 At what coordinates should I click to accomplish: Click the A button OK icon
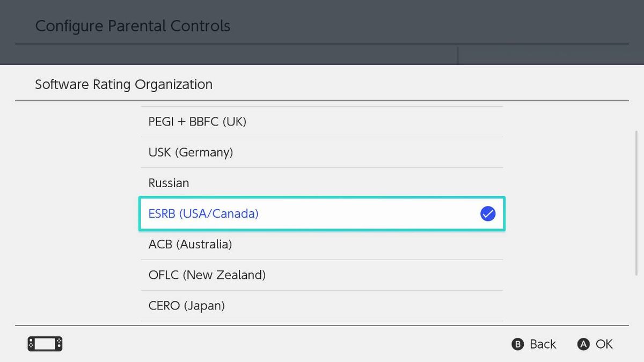pos(583,344)
